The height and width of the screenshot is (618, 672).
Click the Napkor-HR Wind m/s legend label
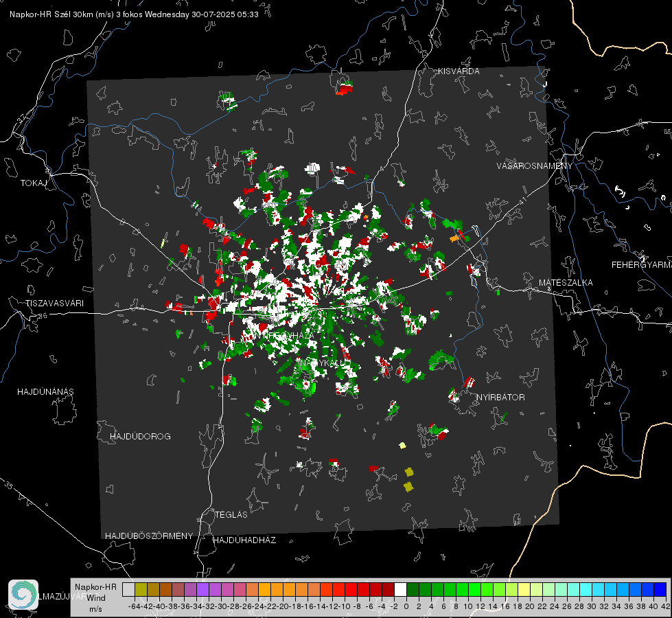95,598
